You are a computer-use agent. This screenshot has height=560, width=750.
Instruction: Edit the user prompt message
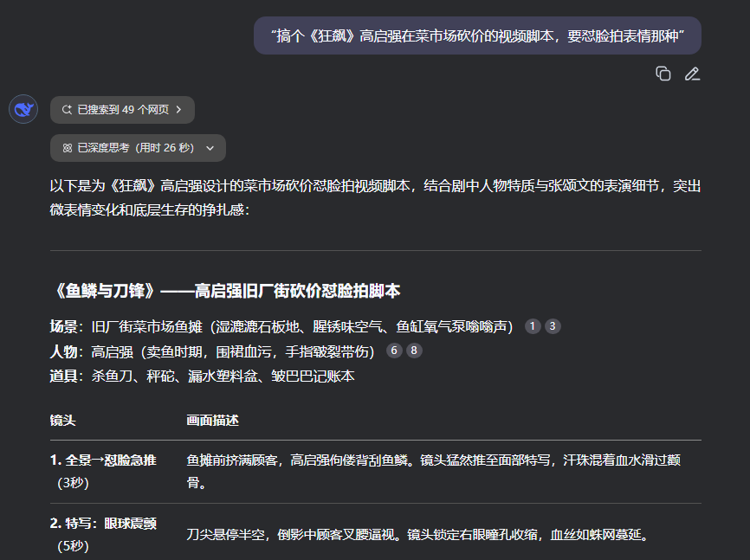coord(692,74)
